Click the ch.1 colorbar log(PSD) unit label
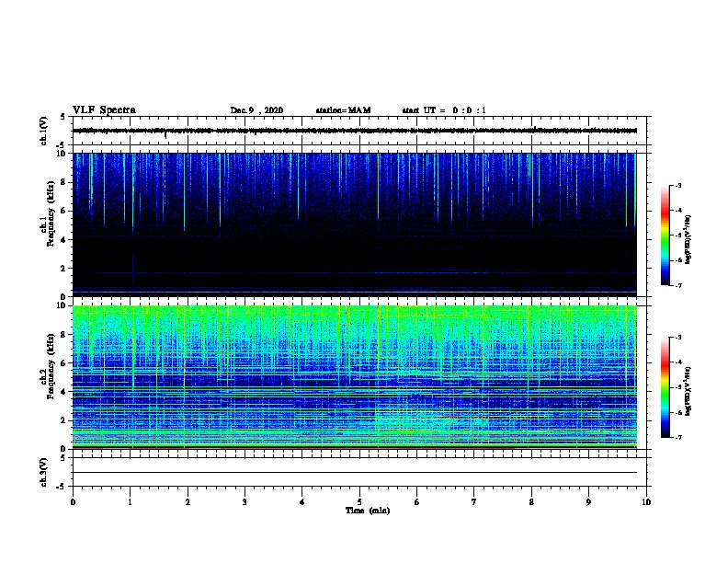 click(688, 239)
